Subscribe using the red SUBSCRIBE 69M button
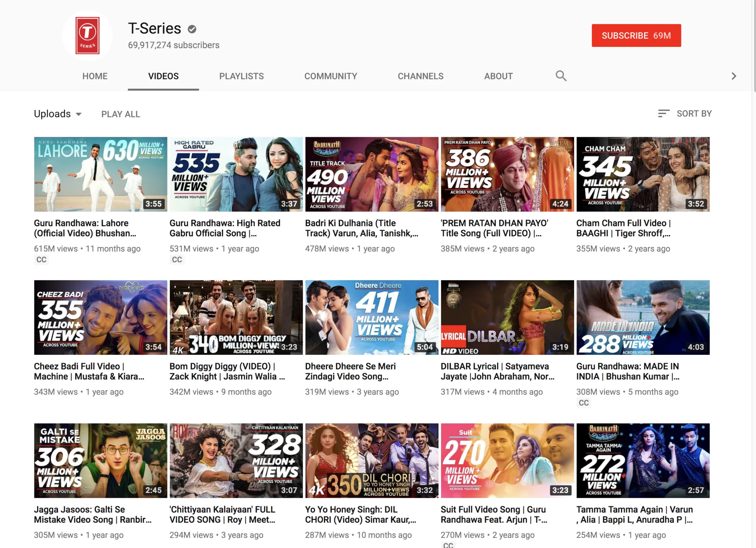Viewport: 756px width, 548px height. 636,36
